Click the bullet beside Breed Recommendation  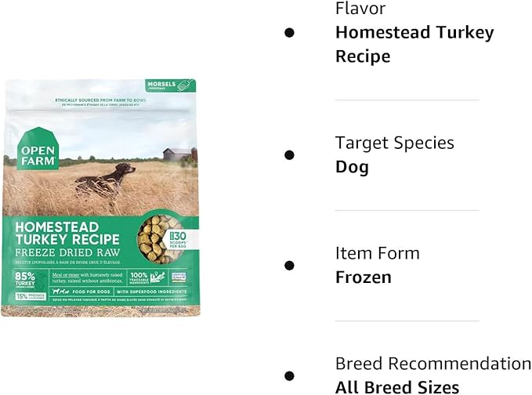[289, 375]
